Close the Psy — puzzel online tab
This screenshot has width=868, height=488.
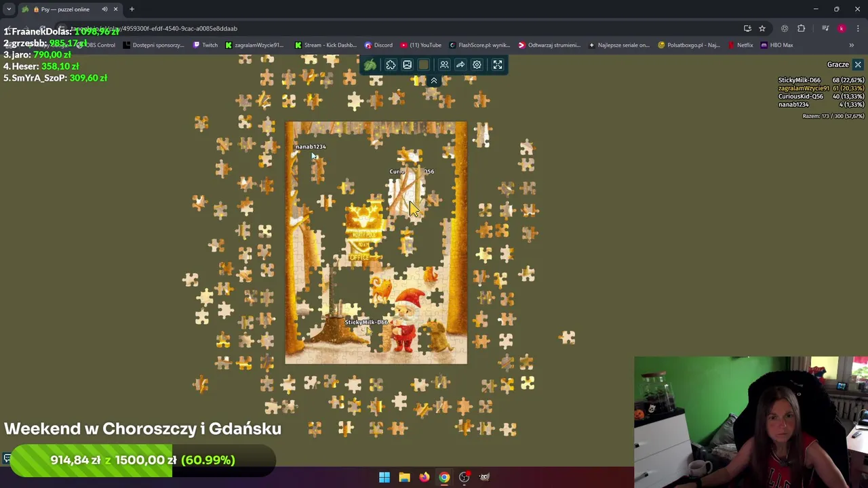pos(115,9)
